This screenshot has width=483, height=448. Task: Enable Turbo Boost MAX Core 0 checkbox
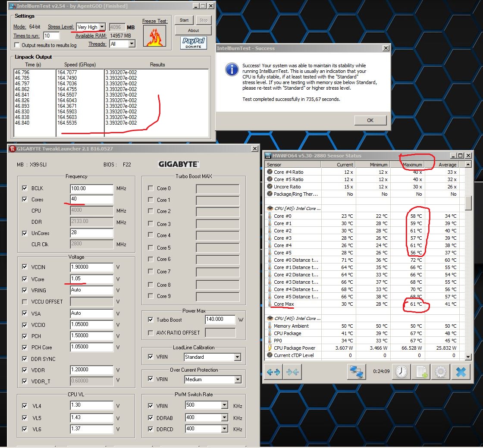(151, 188)
